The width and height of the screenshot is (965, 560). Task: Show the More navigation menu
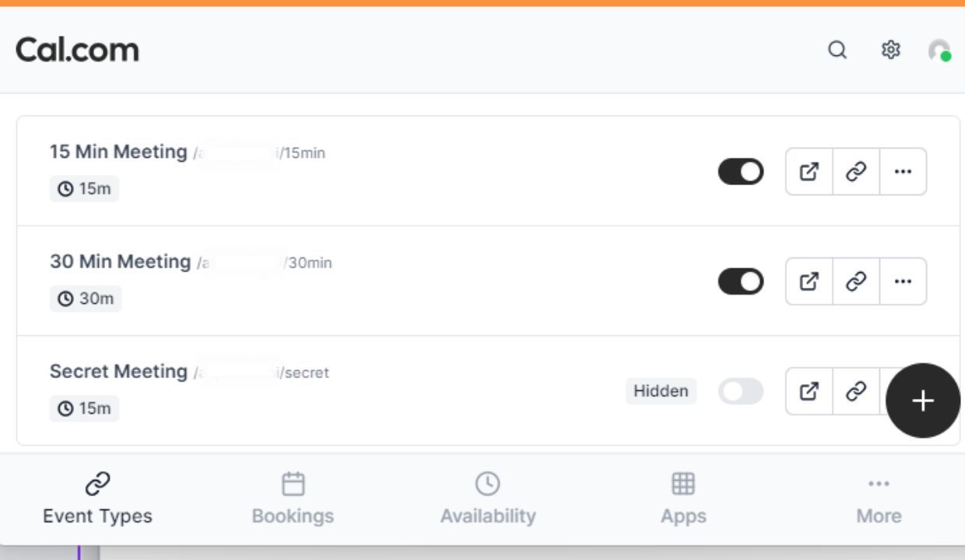[x=879, y=499]
